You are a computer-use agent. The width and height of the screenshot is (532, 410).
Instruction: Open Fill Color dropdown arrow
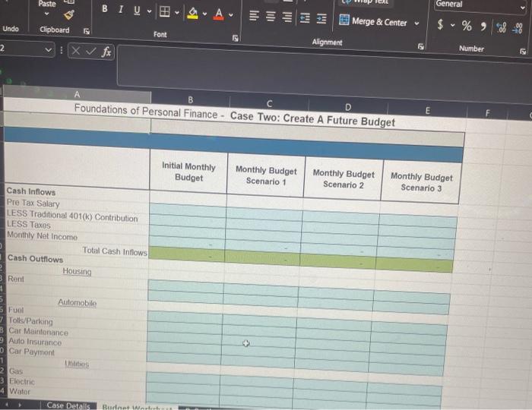(x=204, y=14)
